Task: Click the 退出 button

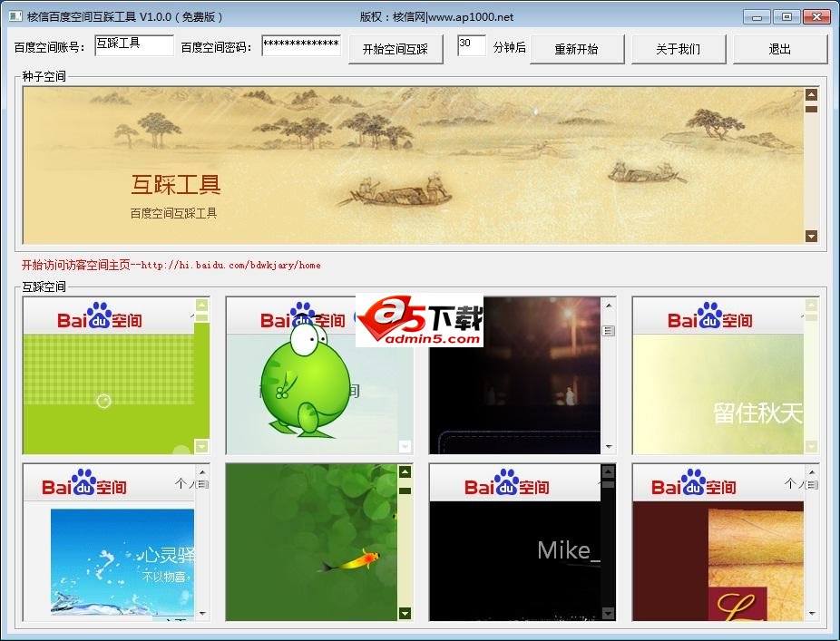Action: click(x=778, y=50)
